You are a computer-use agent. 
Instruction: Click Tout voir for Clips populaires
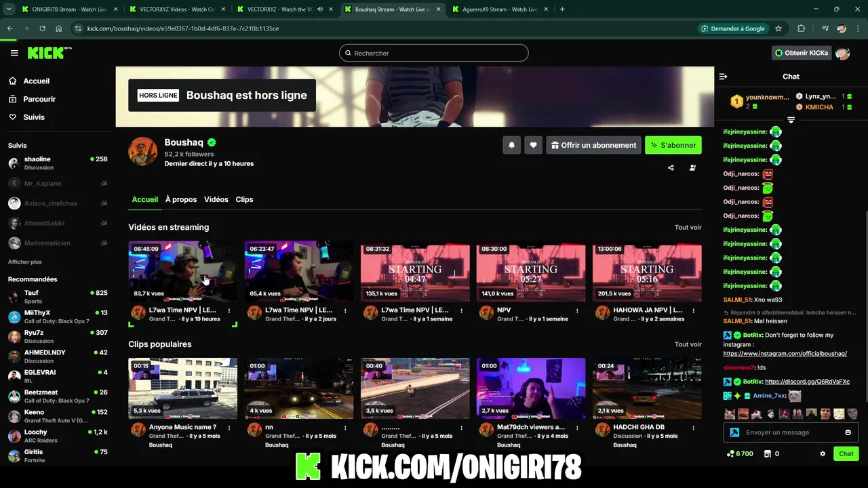point(688,344)
